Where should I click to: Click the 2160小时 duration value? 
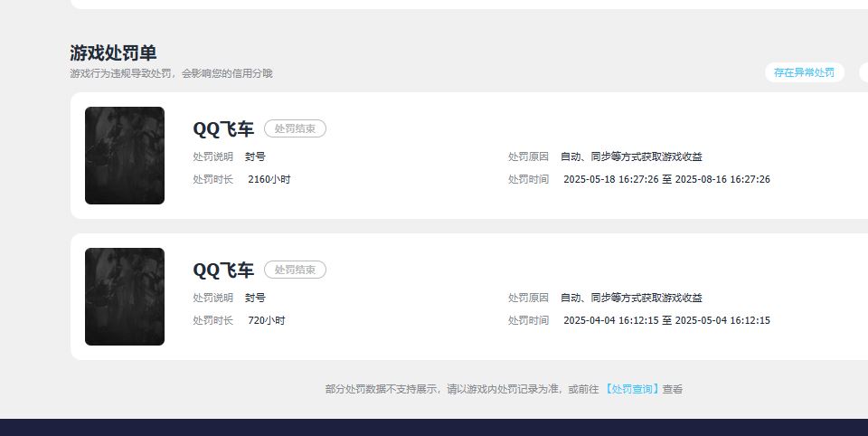point(269,179)
